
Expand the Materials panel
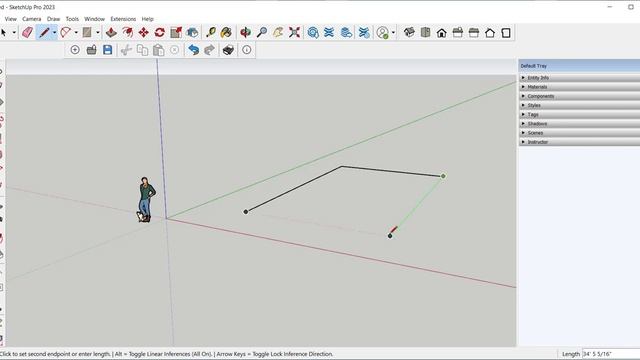pyautogui.click(x=580, y=87)
